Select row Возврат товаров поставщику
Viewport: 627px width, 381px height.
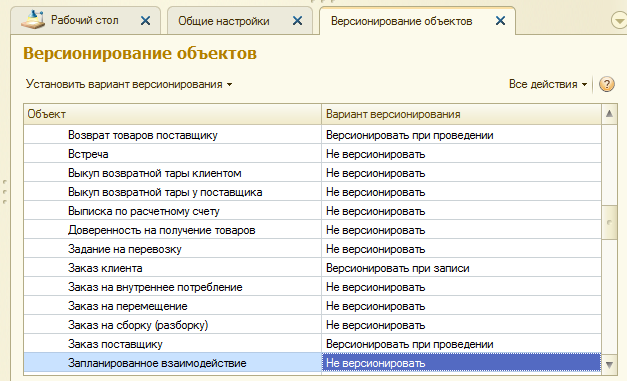(x=312, y=135)
